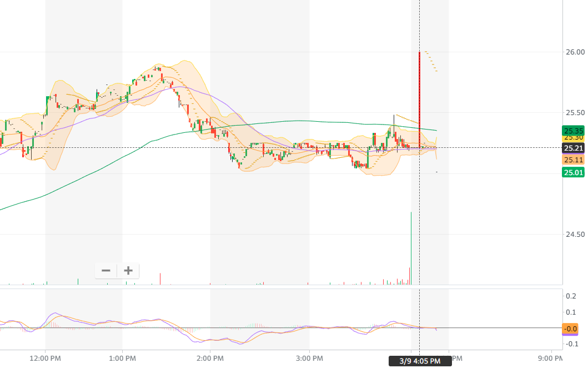Click the 2:00 PM time axis label
The width and height of the screenshot is (588, 368).
click(x=210, y=358)
